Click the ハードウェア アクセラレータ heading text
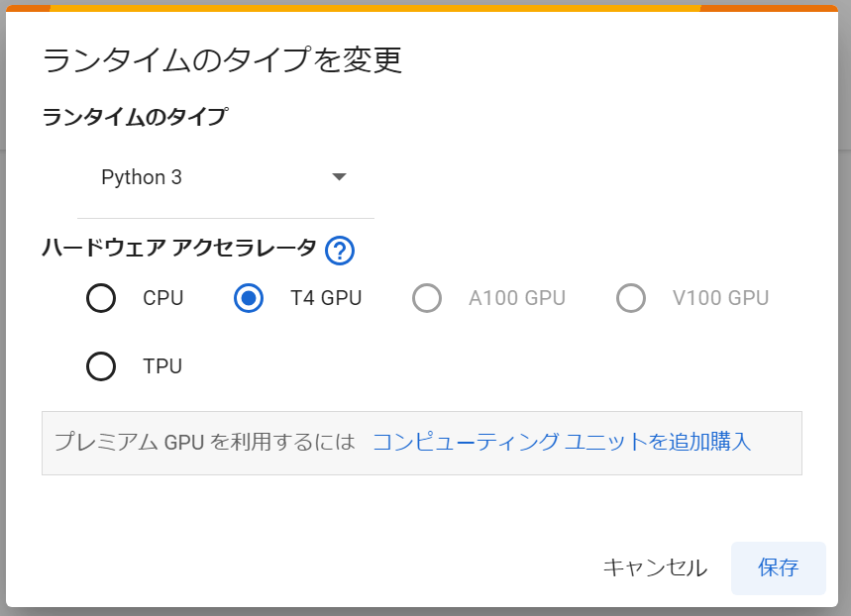Screen dimensions: 851x616 coord(179,248)
